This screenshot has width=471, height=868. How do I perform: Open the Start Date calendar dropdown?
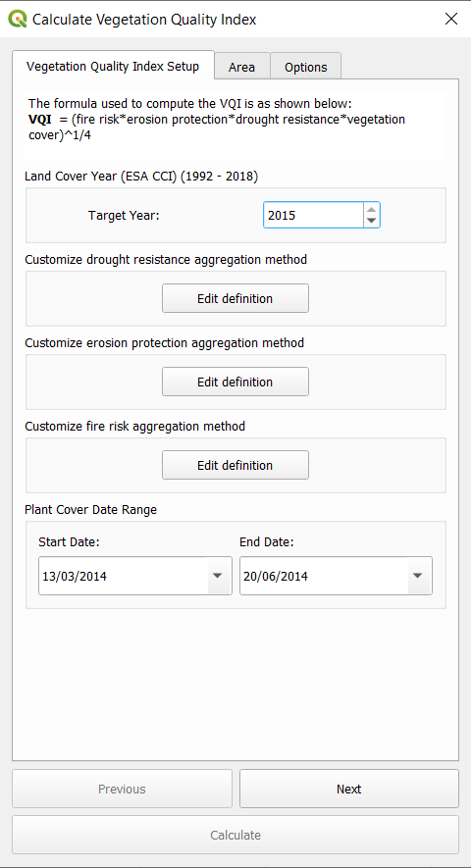click(218, 576)
